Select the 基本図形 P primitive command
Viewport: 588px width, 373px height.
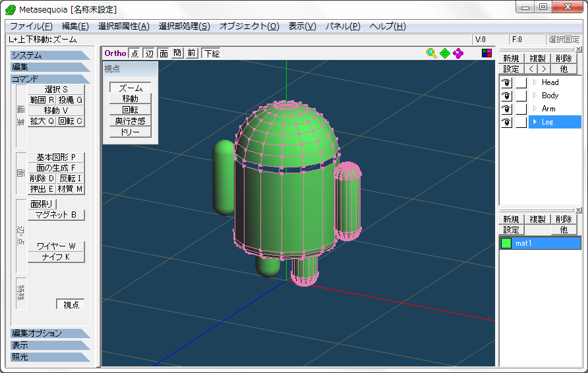(x=56, y=157)
